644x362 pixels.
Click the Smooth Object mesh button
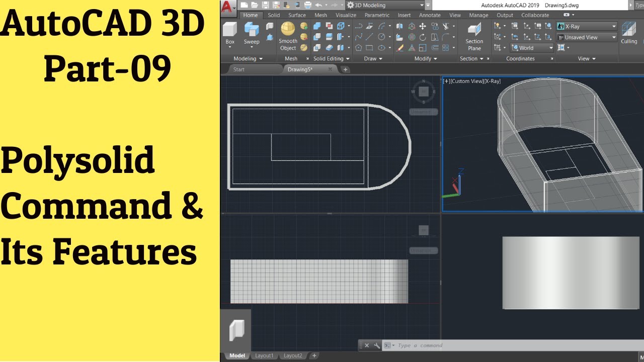(x=288, y=36)
